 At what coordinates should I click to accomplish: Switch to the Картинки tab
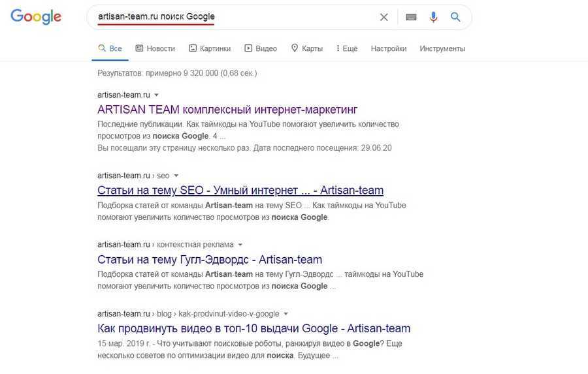click(x=210, y=48)
